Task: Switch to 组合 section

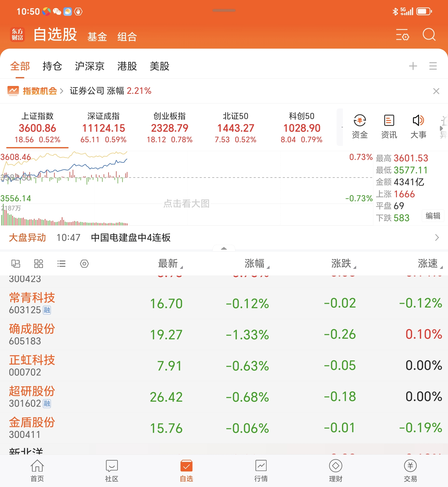Action: [x=127, y=37]
